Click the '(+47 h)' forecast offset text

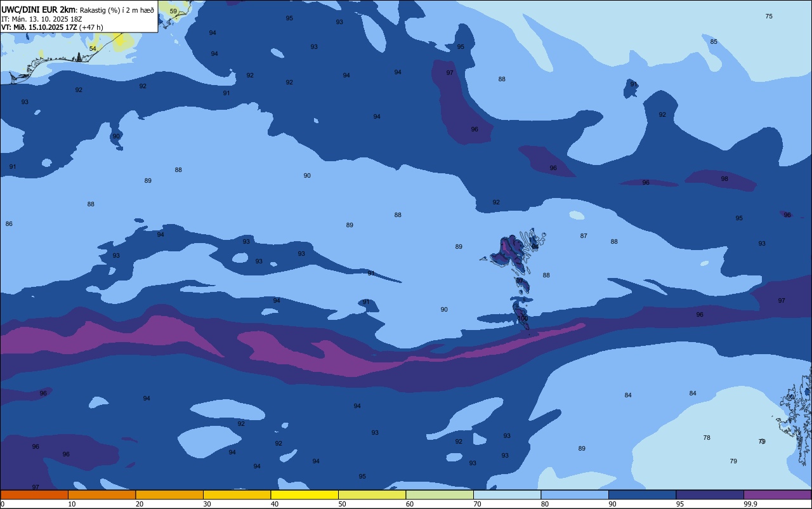(91, 27)
